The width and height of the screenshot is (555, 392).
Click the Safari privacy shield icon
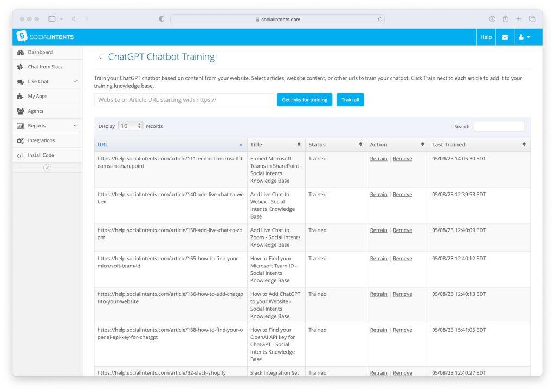[x=162, y=19]
